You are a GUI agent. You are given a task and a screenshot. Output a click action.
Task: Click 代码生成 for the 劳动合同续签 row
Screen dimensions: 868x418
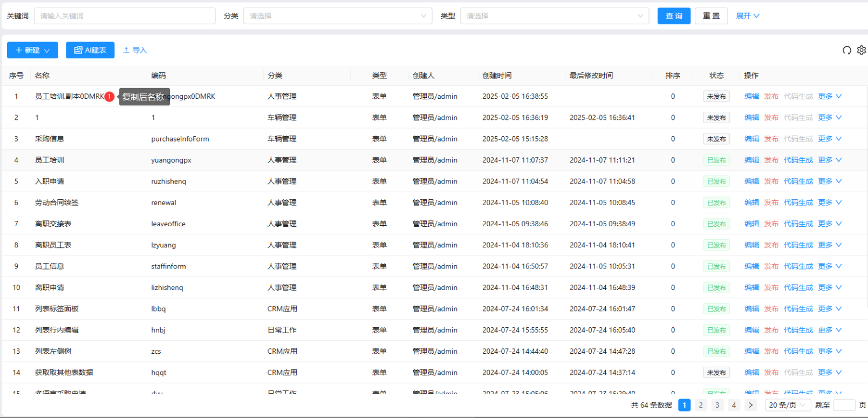(798, 203)
